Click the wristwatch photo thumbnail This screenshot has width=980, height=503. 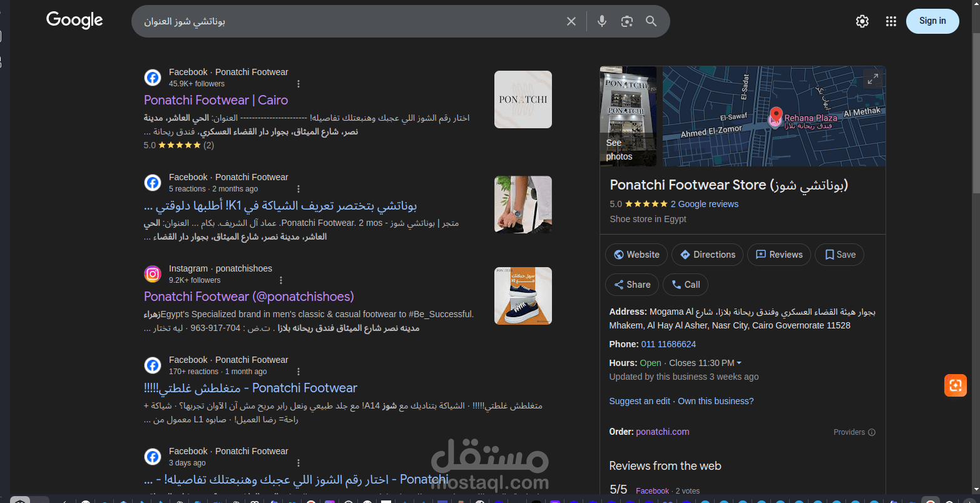[523, 205]
